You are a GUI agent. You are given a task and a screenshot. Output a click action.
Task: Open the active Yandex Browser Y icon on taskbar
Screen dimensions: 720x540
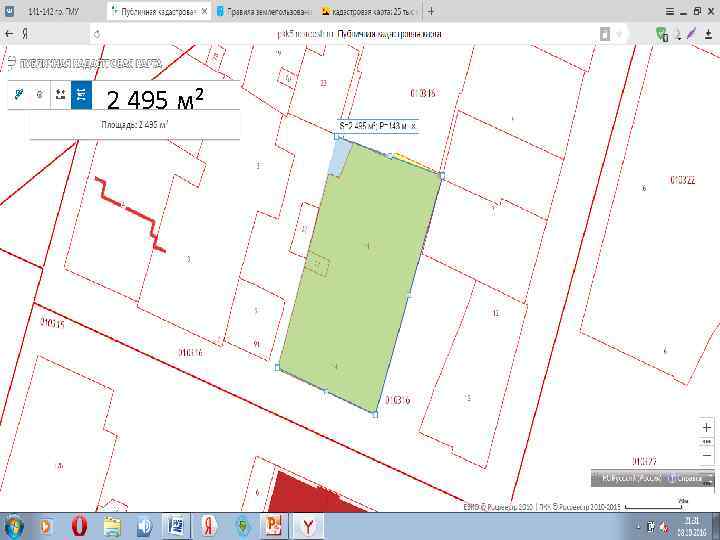tap(308, 526)
